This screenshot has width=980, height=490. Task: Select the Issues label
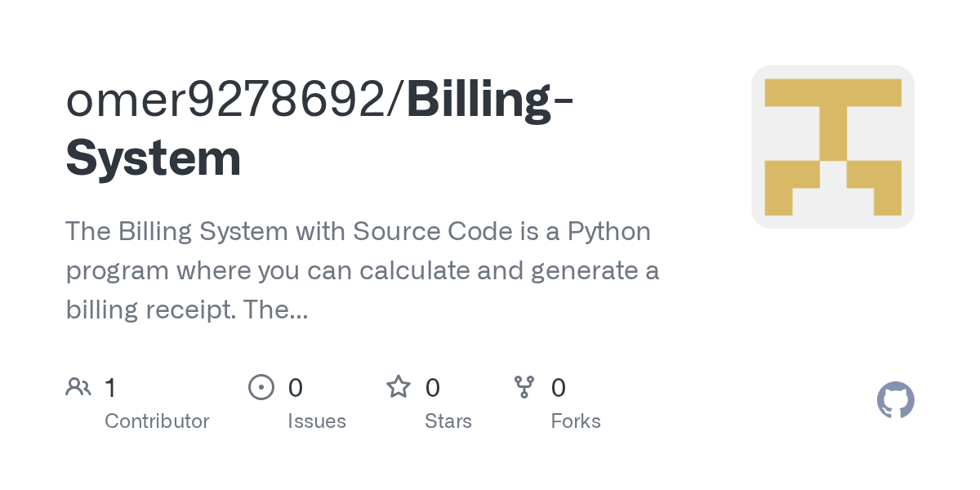pos(317,421)
